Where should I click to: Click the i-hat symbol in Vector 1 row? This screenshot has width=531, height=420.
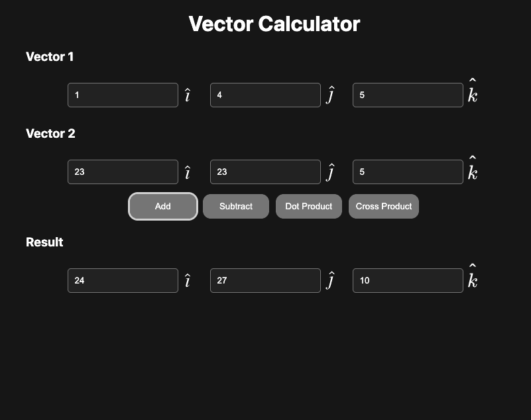[188, 96]
